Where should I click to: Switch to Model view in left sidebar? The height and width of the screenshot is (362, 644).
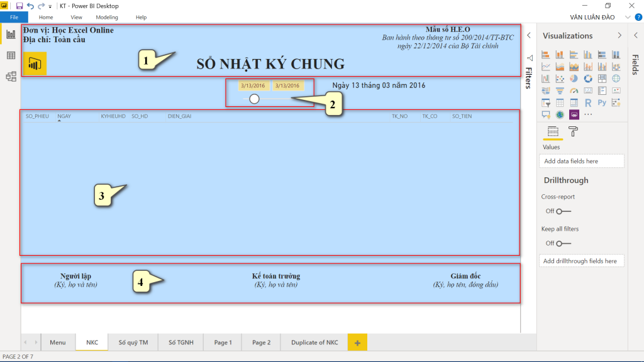pyautogui.click(x=10, y=77)
